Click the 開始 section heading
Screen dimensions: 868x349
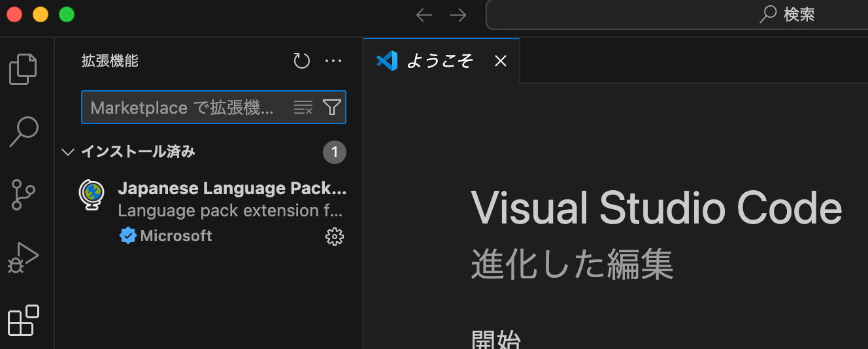[x=496, y=340]
